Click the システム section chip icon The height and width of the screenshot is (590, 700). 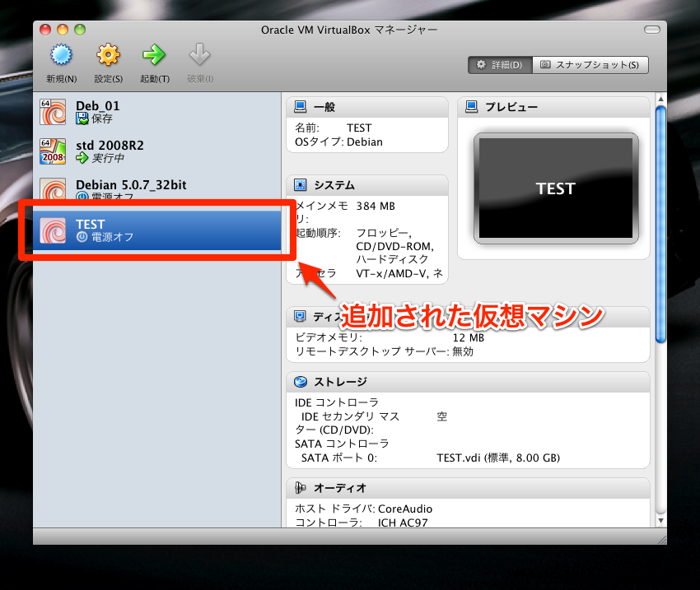[x=300, y=184]
